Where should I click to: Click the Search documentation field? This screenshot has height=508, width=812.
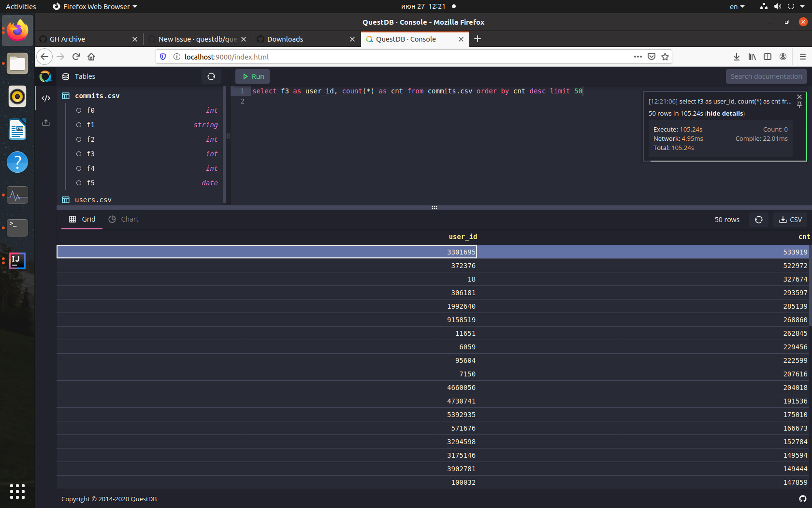[x=767, y=76]
